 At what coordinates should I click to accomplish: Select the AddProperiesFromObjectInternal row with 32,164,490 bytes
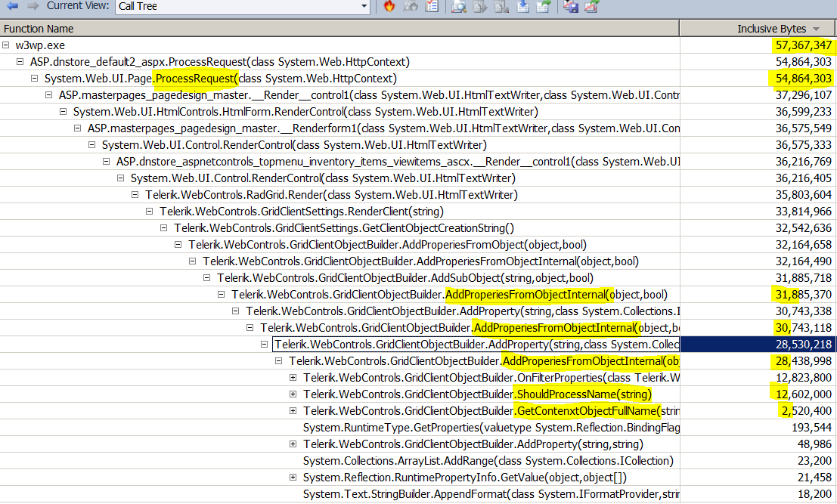(420, 261)
